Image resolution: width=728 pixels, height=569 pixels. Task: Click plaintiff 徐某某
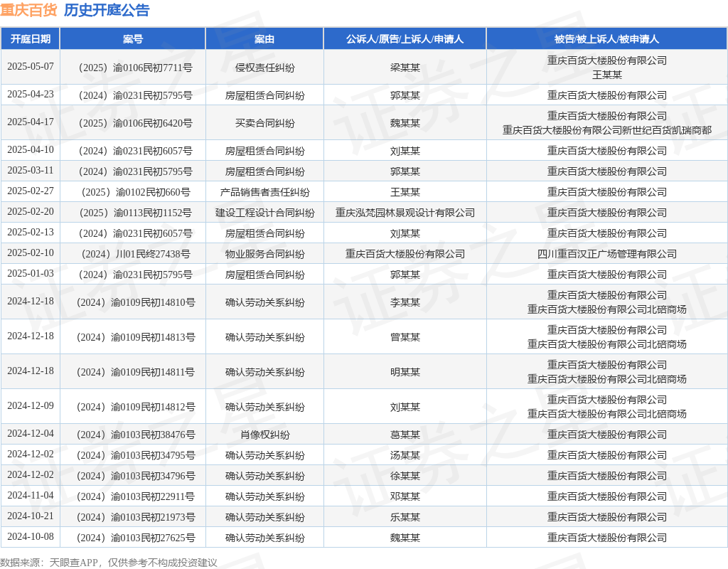[405, 476]
